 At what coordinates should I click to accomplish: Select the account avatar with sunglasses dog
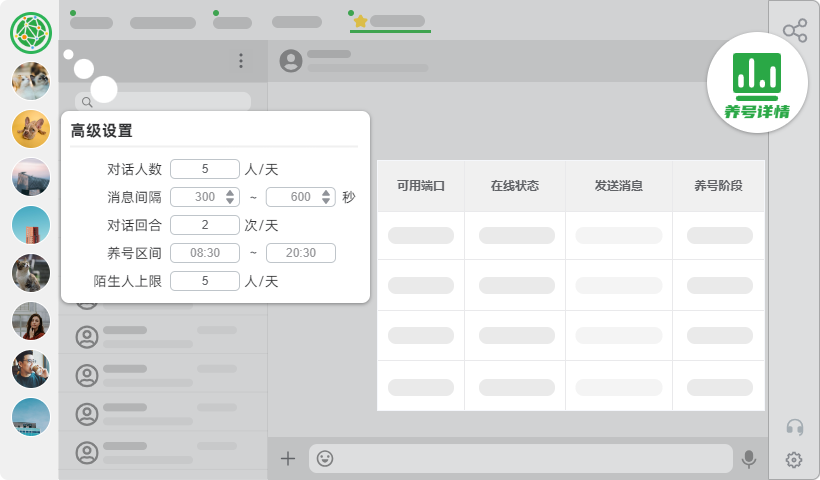click(x=31, y=129)
